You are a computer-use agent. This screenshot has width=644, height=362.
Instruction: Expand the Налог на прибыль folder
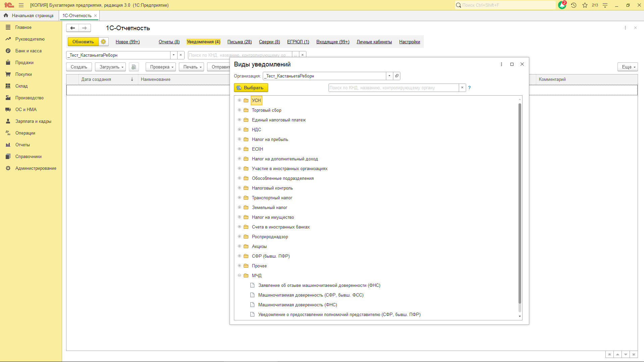pos(240,139)
